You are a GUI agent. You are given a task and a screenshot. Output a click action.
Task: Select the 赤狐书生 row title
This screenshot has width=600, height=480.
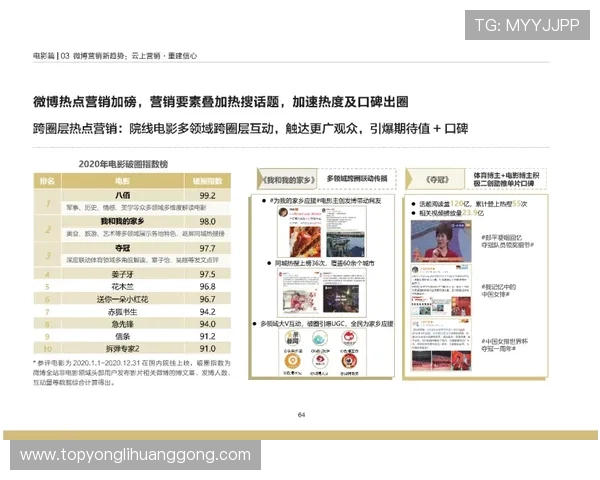(122, 312)
